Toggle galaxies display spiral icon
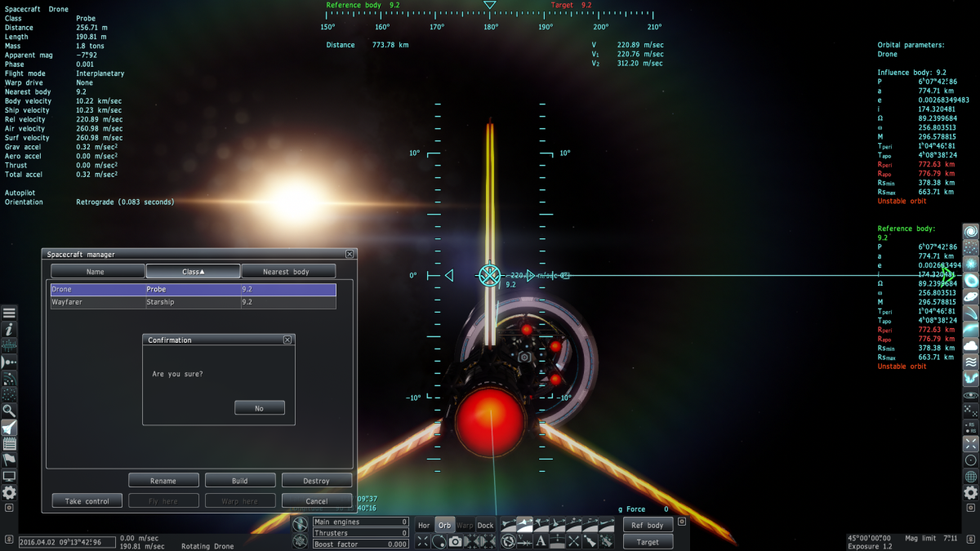Viewport: 980px width, 551px height. point(971,231)
